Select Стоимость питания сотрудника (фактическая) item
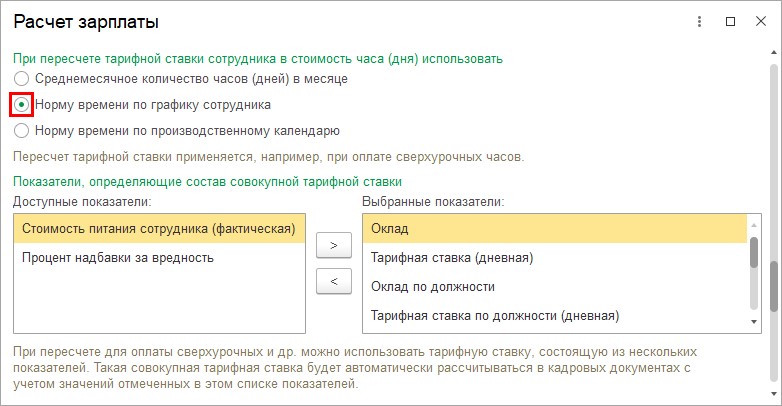The width and height of the screenshot is (782, 406). [159, 229]
